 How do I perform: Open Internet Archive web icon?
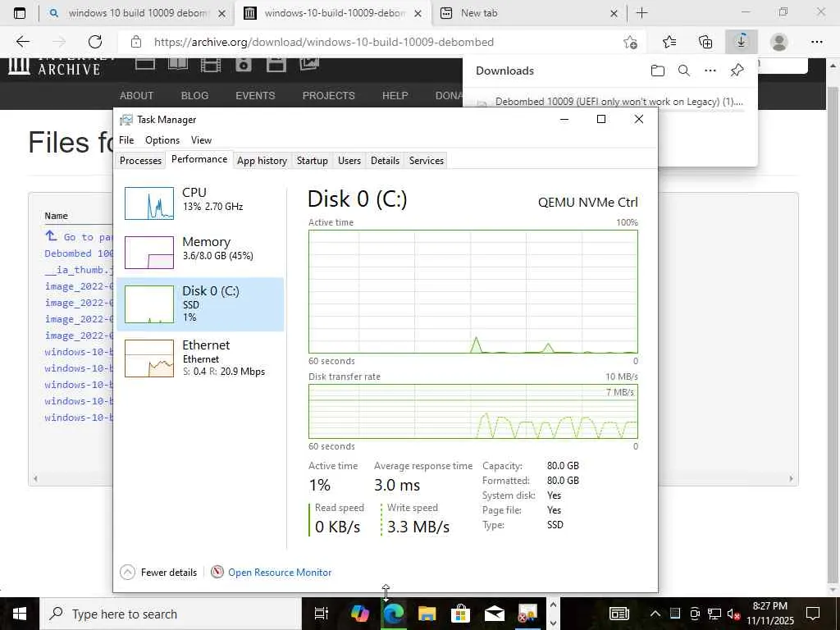pyautogui.click(x=144, y=64)
